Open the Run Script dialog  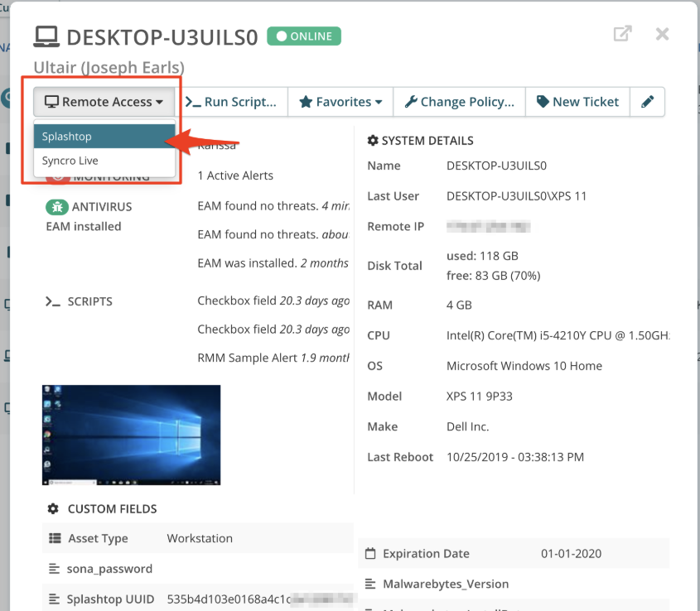point(231,102)
